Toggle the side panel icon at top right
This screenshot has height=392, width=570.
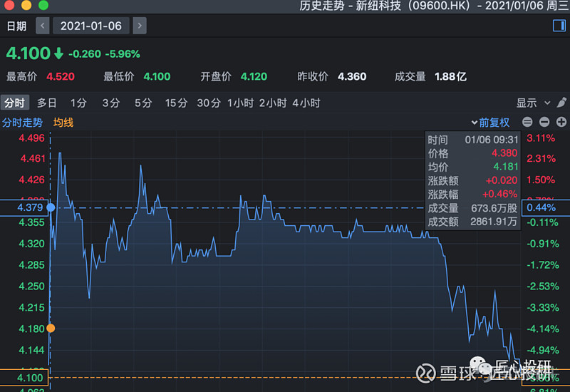click(x=559, y=26)
